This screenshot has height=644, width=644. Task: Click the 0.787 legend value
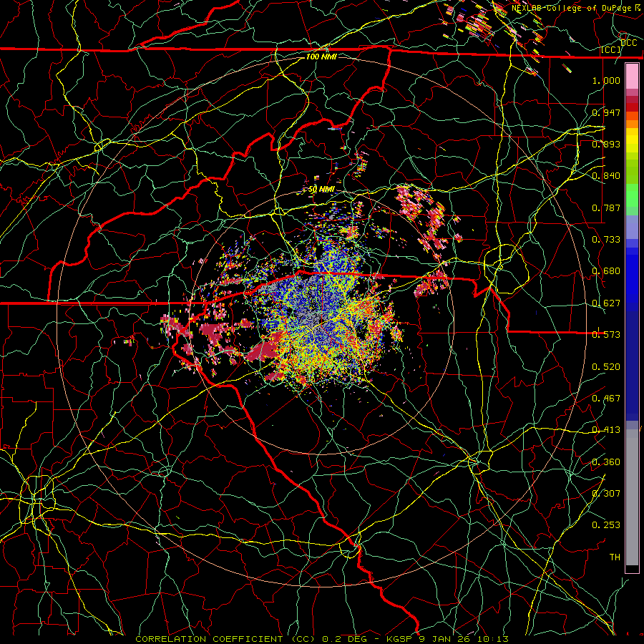606,208
